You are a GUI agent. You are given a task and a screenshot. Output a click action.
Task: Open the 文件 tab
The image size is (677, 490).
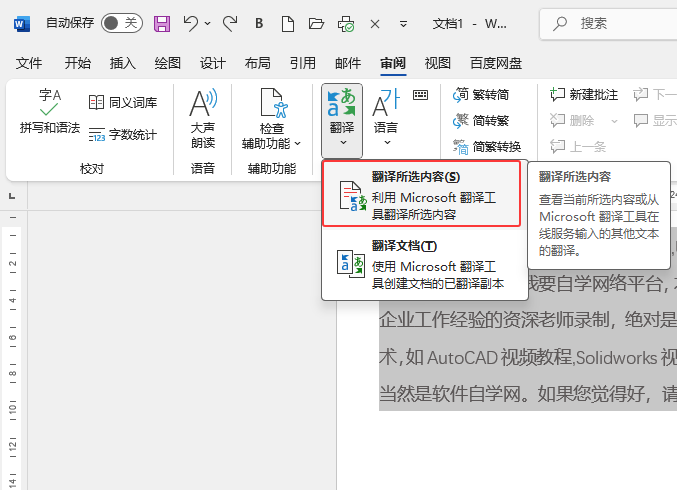29,63
